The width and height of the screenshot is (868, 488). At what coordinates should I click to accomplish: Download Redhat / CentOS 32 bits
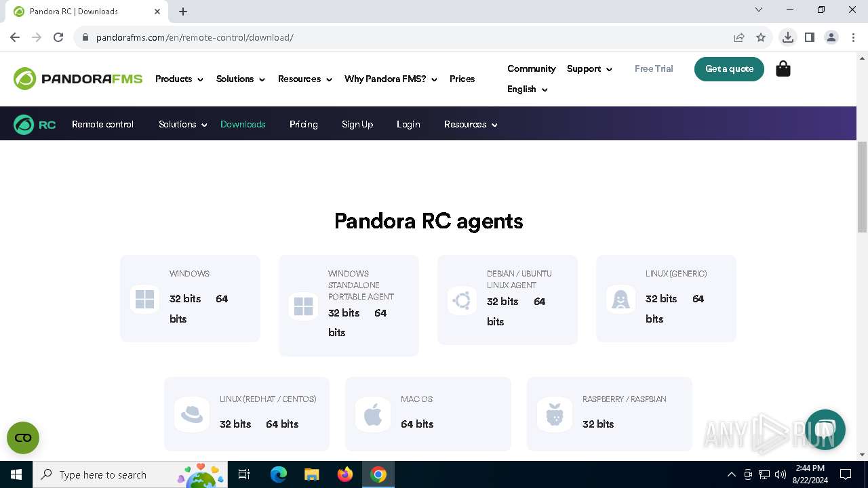[x=235, y=424]
